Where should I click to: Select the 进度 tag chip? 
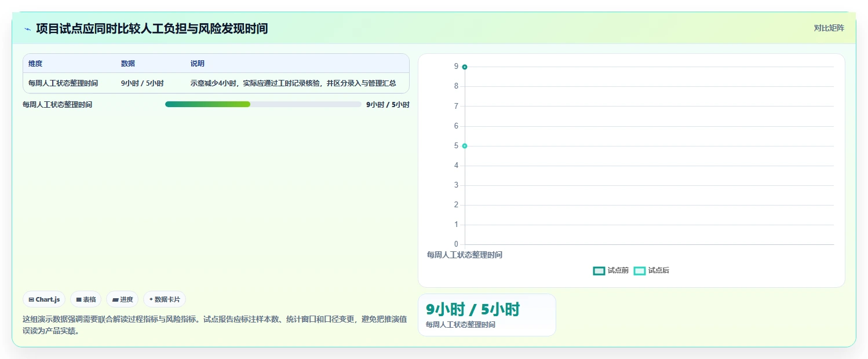[122, 299]
